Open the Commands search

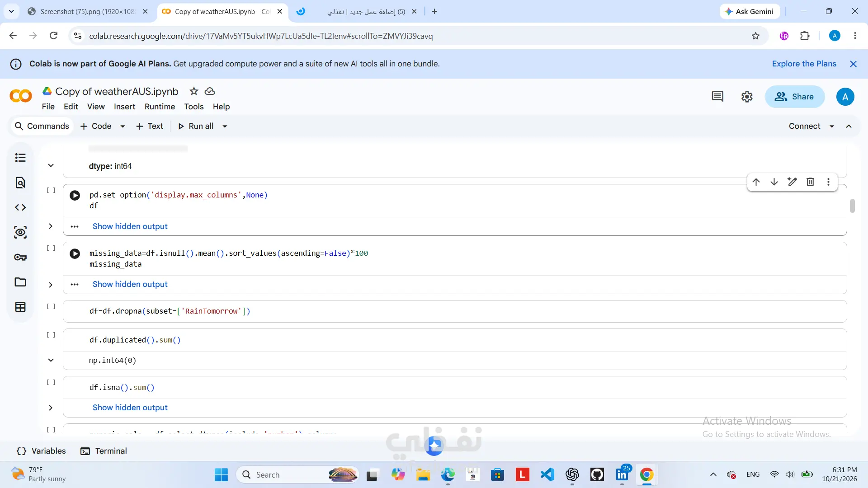42,126
